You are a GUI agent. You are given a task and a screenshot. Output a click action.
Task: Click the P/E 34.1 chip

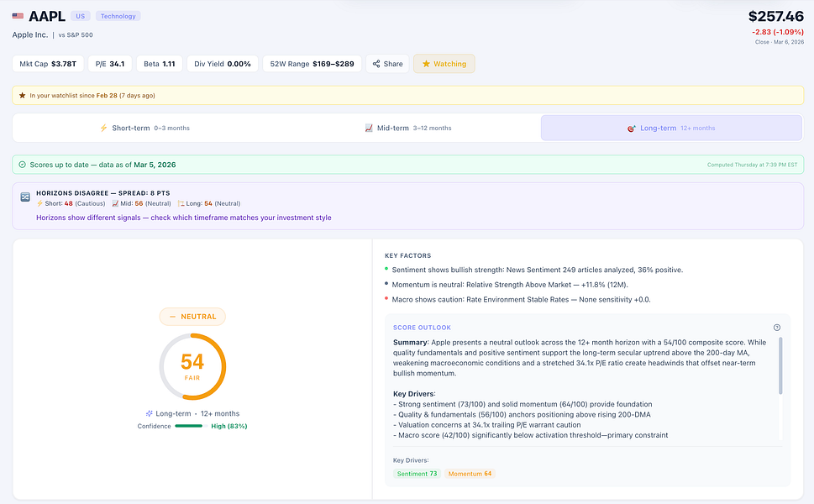[x=110, y=64]
